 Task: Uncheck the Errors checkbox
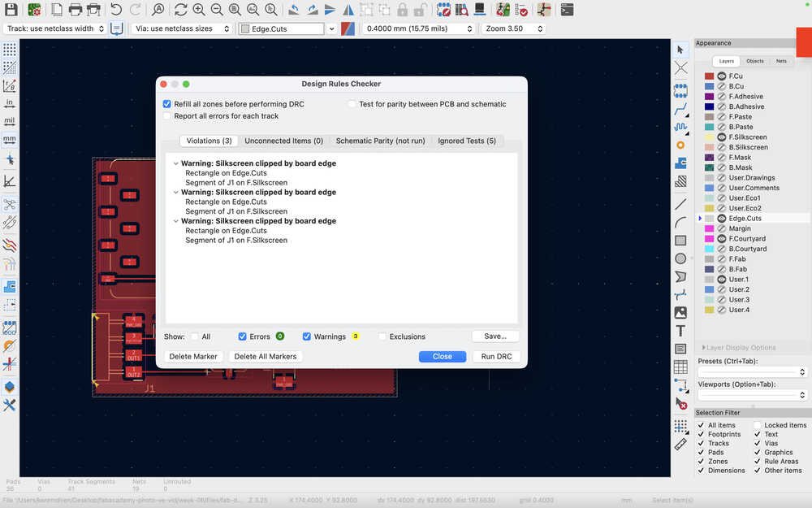click(242, 336)
